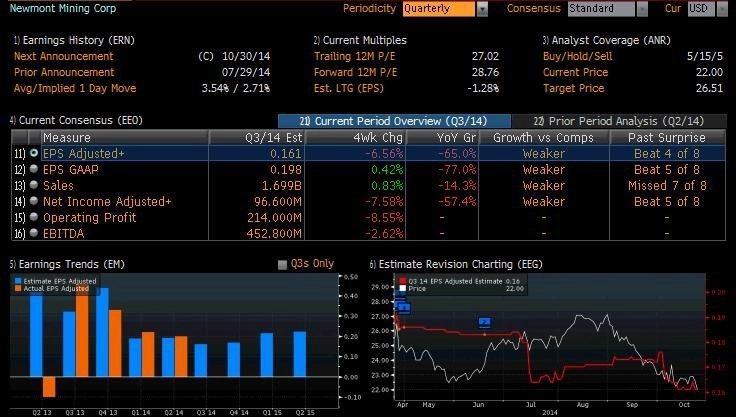The image size is (736, 417).
Task: Click the Sales estimate 1.699B
Action: pyautogui.click(x=282, y=185)
